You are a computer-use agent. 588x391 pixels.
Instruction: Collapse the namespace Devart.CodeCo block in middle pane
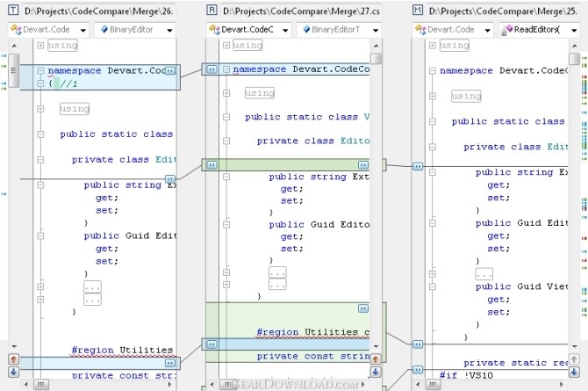coord(226,69)
